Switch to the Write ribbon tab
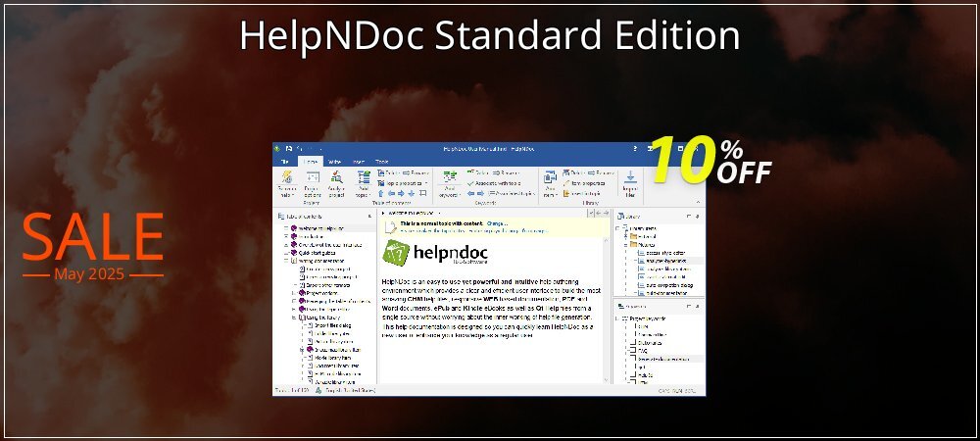The height and width of the screenshot is (441, 980). pos(334,162)
